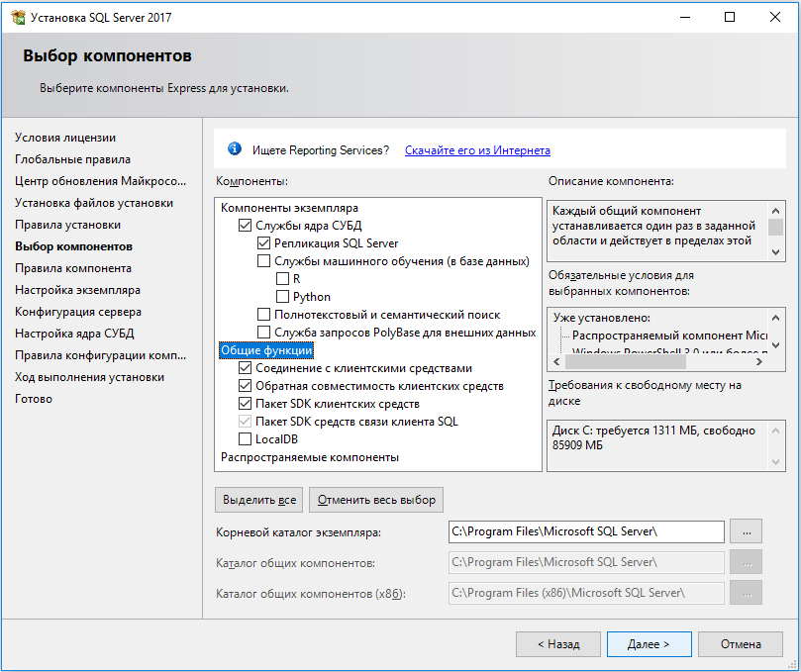Click Конфигурация сервера step in sidebar
The image size is (801, 672).
[77, 312]
